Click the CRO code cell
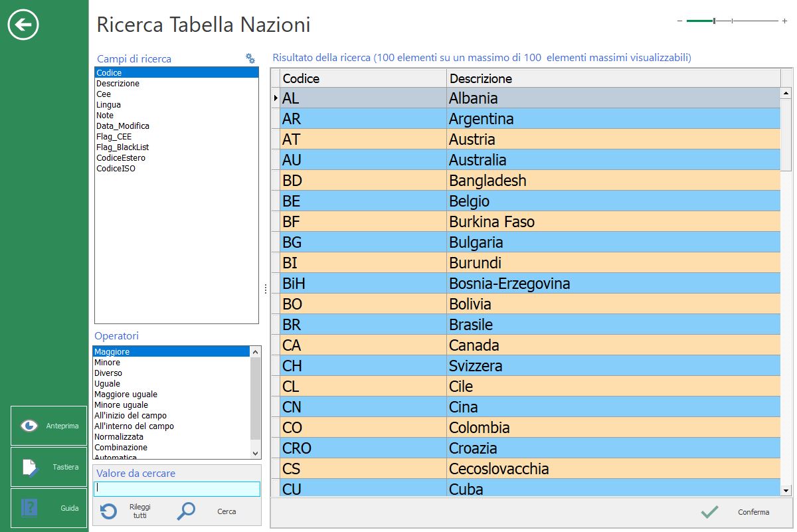The width and height of the screenshot is (797, 532). coord(363,448)
